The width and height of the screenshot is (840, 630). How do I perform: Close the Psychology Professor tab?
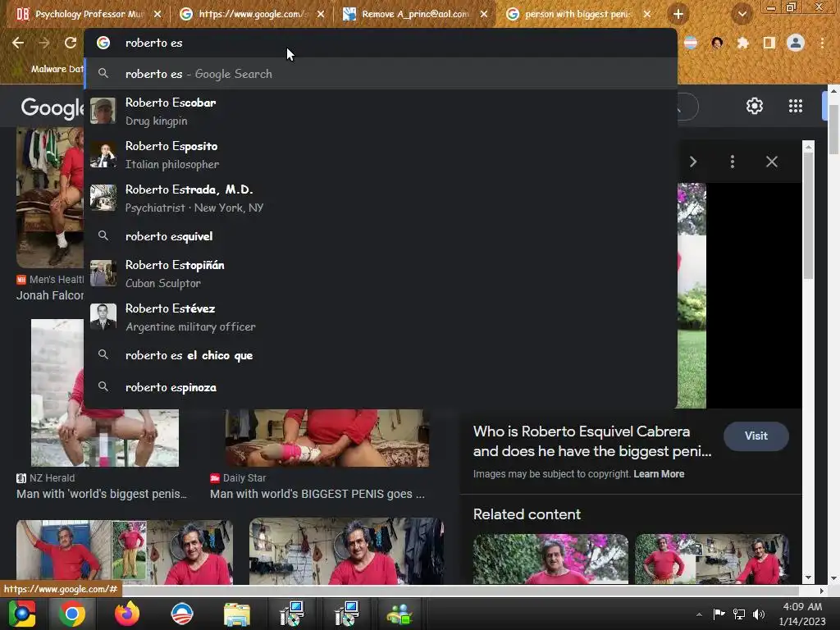coord(157,14)
